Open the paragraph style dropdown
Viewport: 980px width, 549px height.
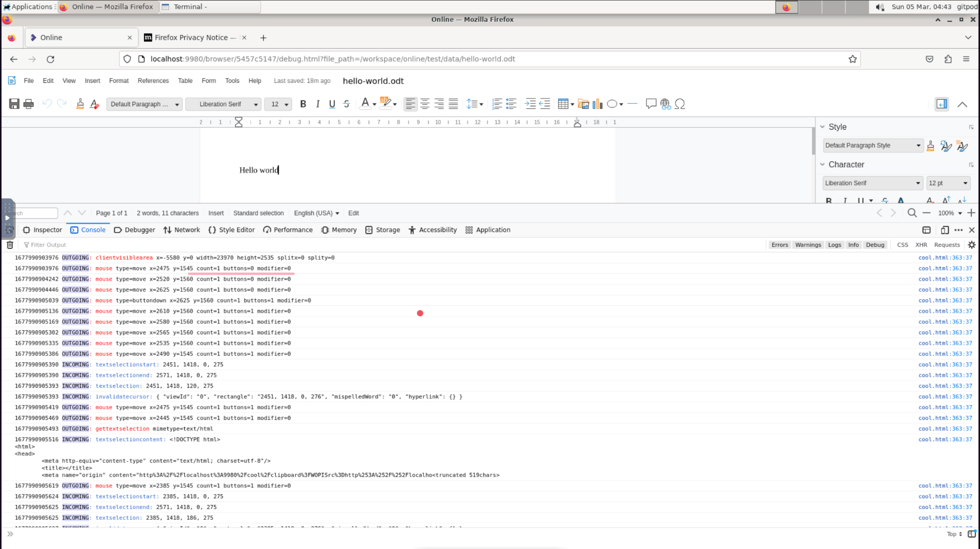click(145, 104)
